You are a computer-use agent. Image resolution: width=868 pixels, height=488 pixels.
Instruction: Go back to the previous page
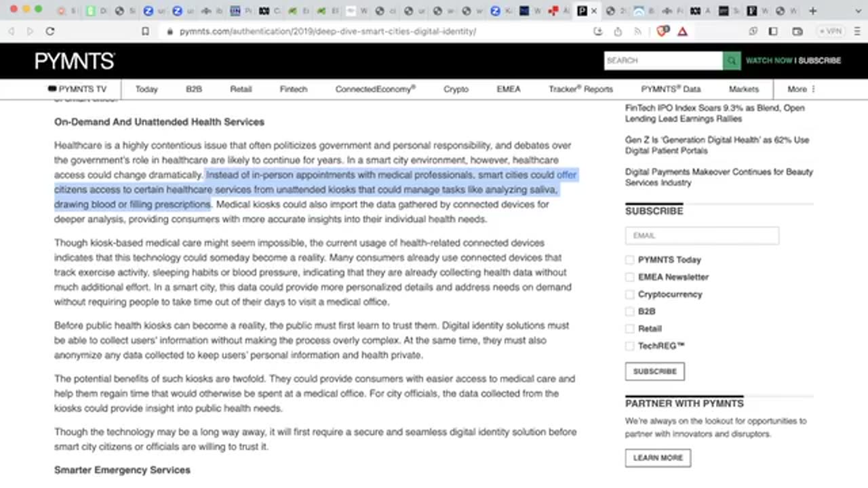pyautogui.click(x=12, y=31)
